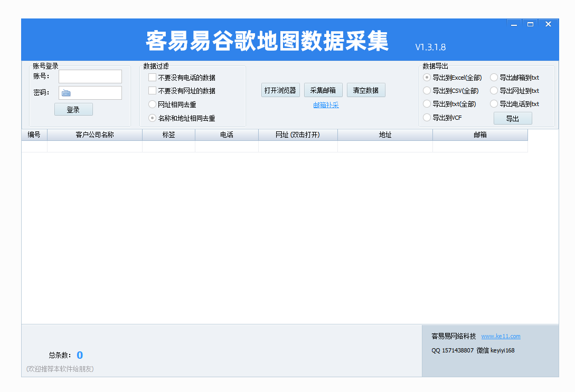
Task: Select 导出到Excel(全部) radio option
Action: 427,78
